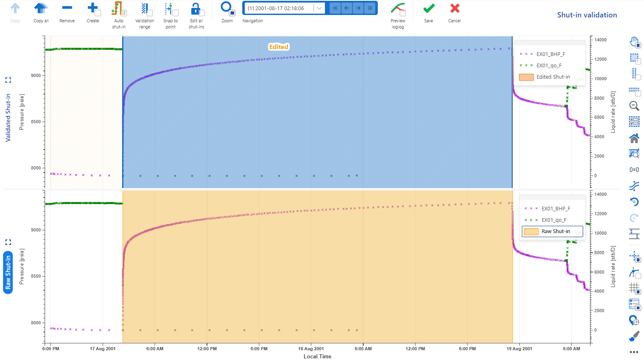Viewport: 644px width, 362px height.
Task: Click the X-Y axis range icon
Action: tap(634, 122)
